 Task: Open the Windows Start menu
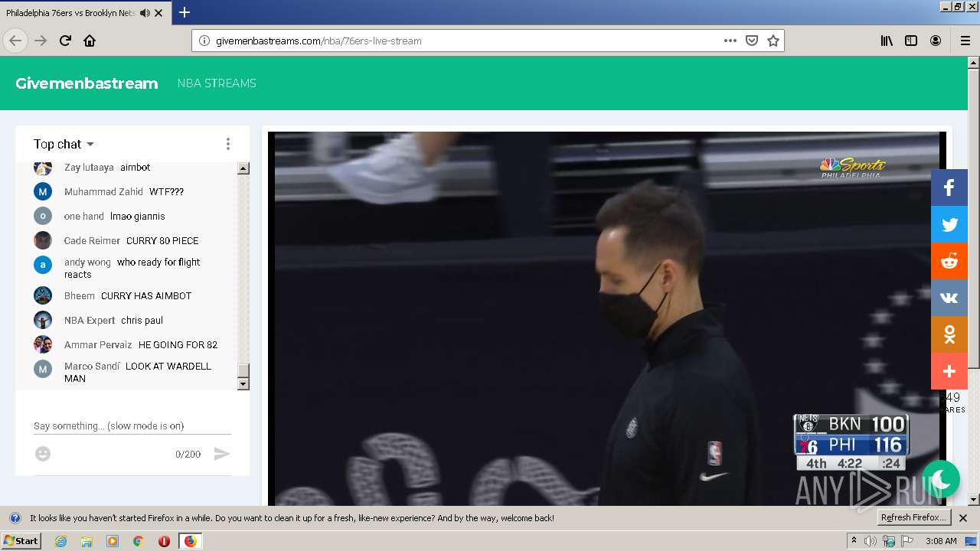[21, 541]
